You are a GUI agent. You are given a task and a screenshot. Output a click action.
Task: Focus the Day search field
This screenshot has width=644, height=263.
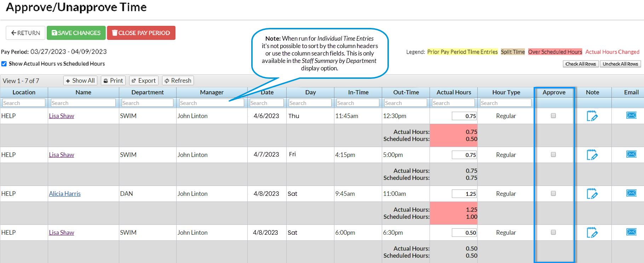310,103
